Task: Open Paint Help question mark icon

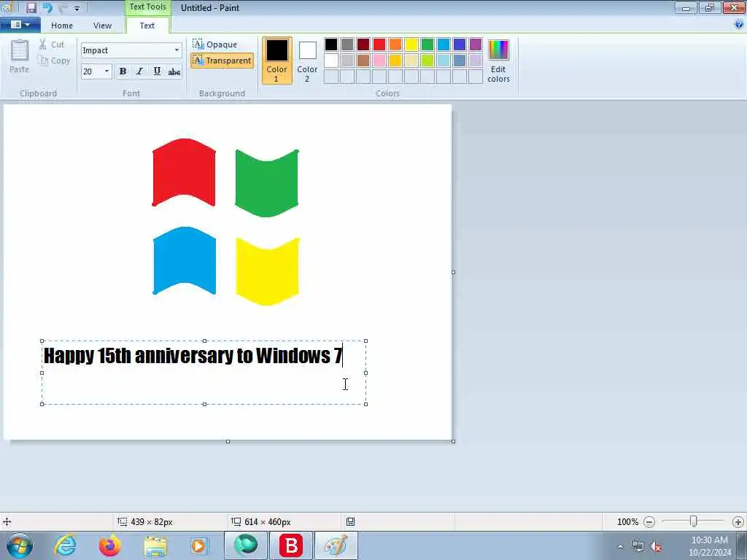Action: point(739,24)
